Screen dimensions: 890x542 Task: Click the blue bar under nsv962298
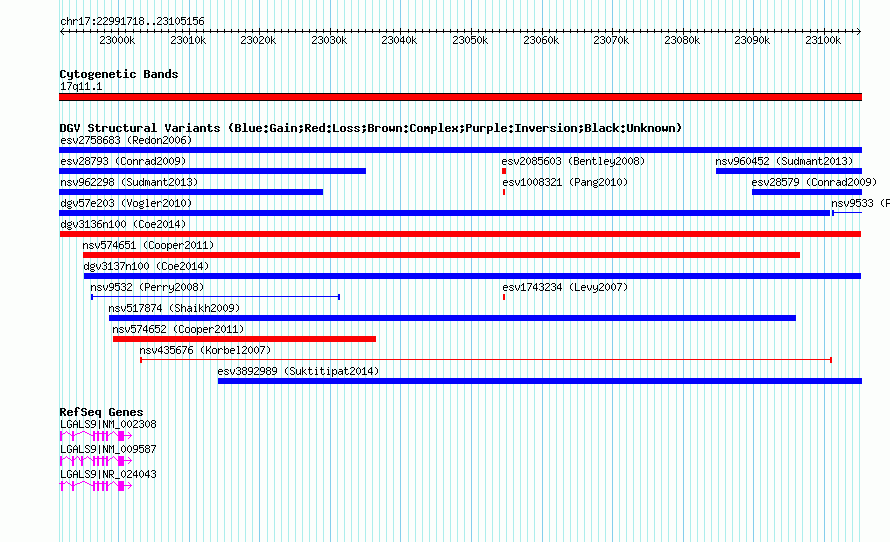[x=191, y=192]
